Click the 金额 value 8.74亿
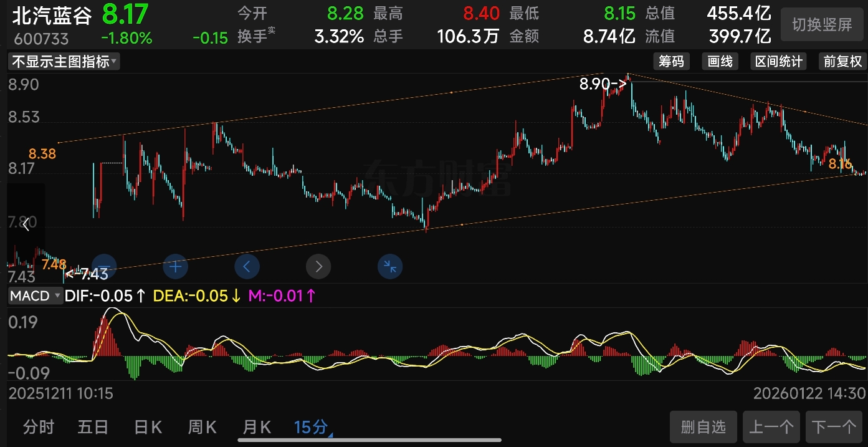 click(609, 37)
